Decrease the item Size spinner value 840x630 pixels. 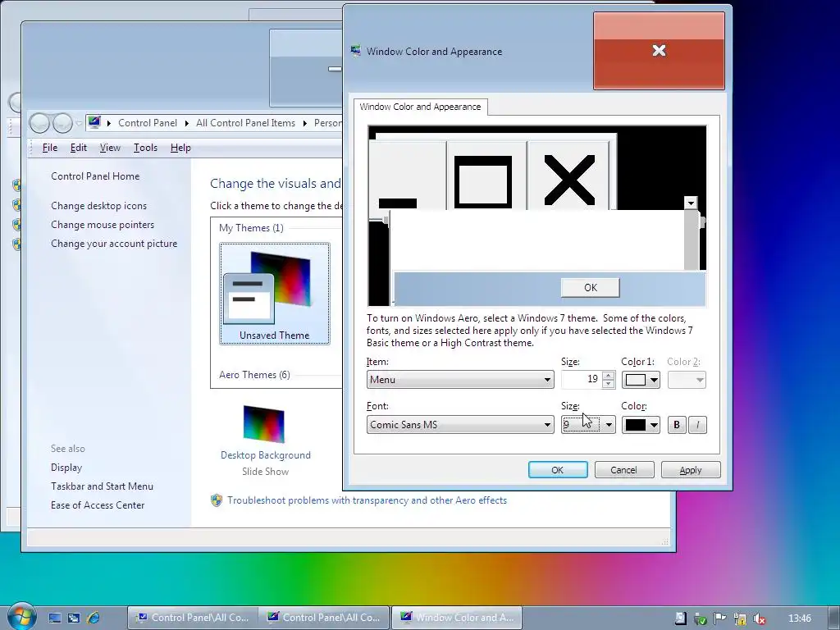click(608, 384)
